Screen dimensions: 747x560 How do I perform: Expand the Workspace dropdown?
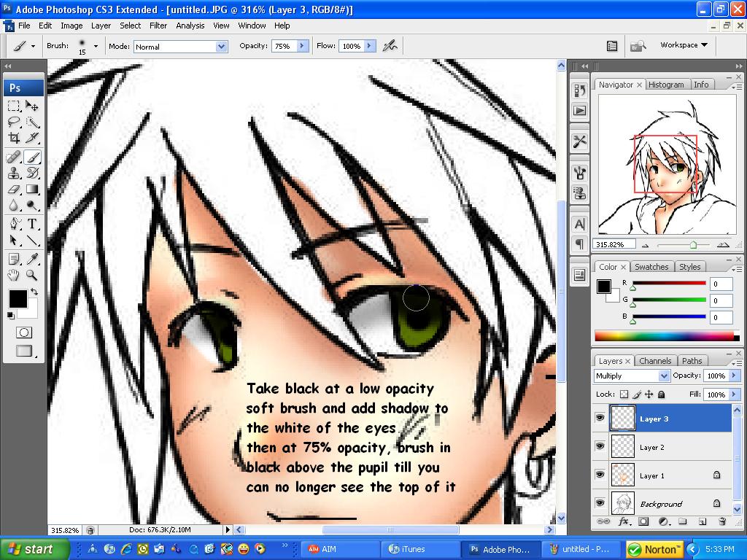pyautogui.click(x=684, y=45)
